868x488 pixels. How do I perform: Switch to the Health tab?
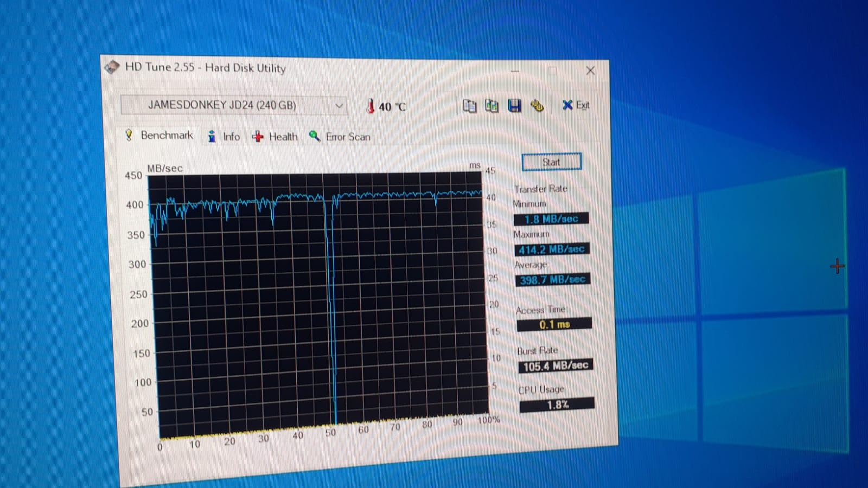coord(275,137)
